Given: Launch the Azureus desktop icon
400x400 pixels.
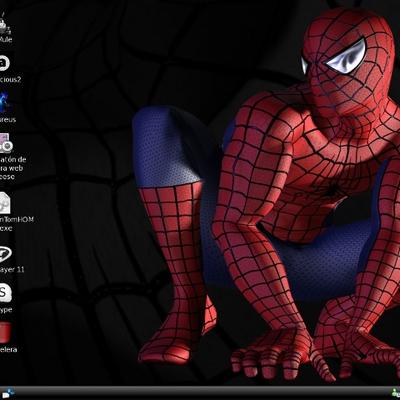Looking at the screenshot, I should (4, 103).
